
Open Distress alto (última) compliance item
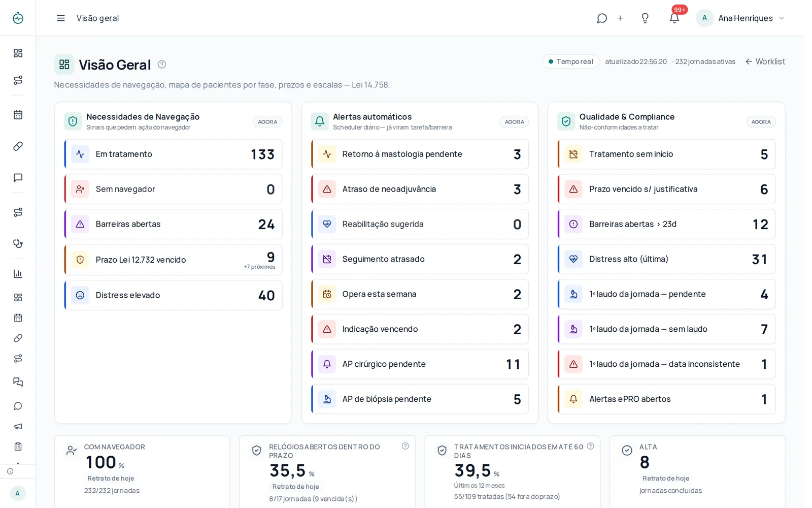click(x=666, y=259)
